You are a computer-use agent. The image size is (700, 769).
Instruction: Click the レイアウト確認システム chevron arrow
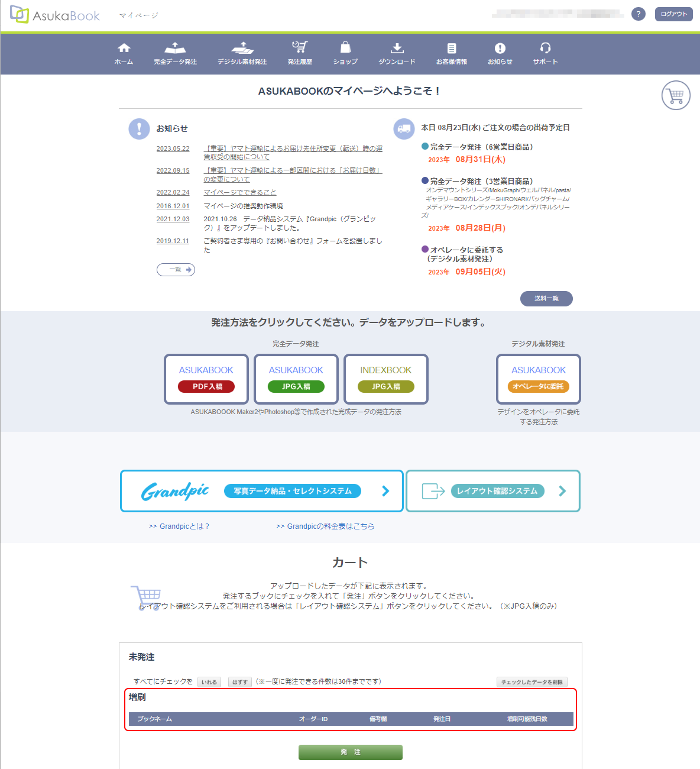pyautogui.click(x=562, y=491)
